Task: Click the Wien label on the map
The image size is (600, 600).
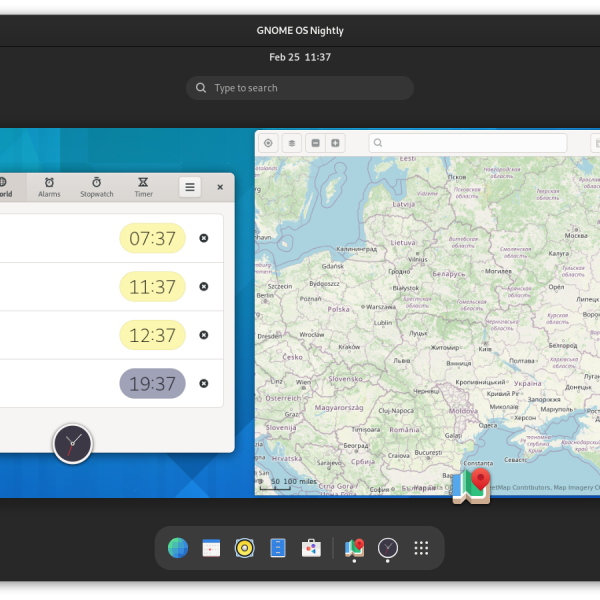Action: coord(303,382)
